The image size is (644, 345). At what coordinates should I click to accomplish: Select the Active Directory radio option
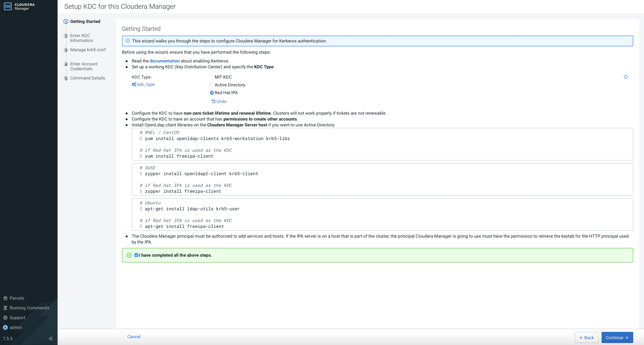[x=212, y=85]
